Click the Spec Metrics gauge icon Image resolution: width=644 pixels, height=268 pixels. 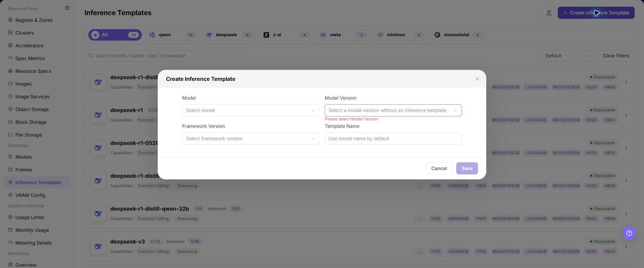click(10, 58)
